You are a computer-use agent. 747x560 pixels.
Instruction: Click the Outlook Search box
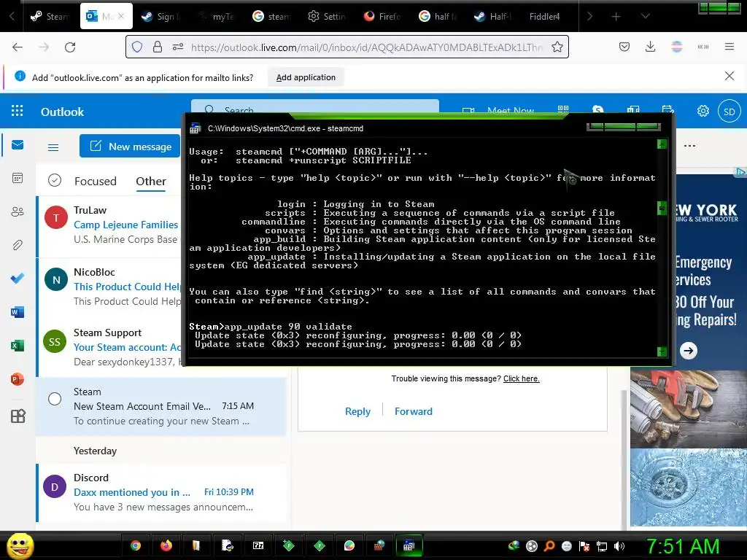click(x=314, y=107)
